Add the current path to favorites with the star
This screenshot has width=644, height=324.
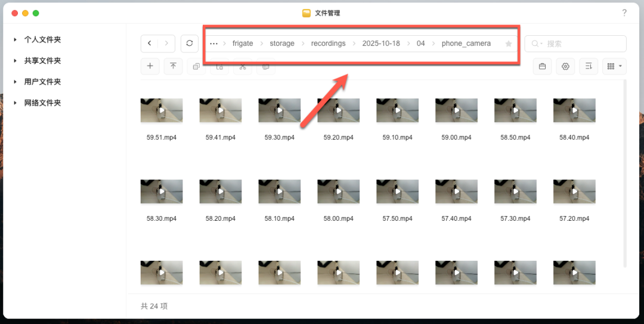pos(509,44)
